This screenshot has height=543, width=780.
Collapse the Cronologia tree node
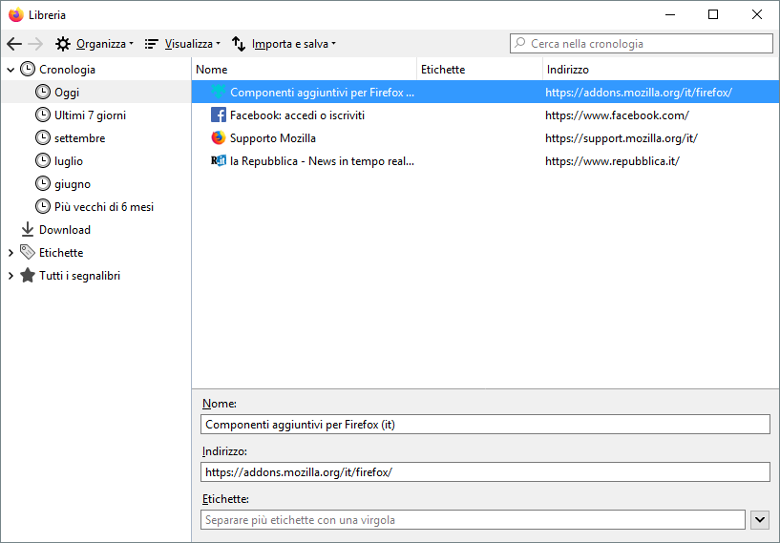(11, 70)
